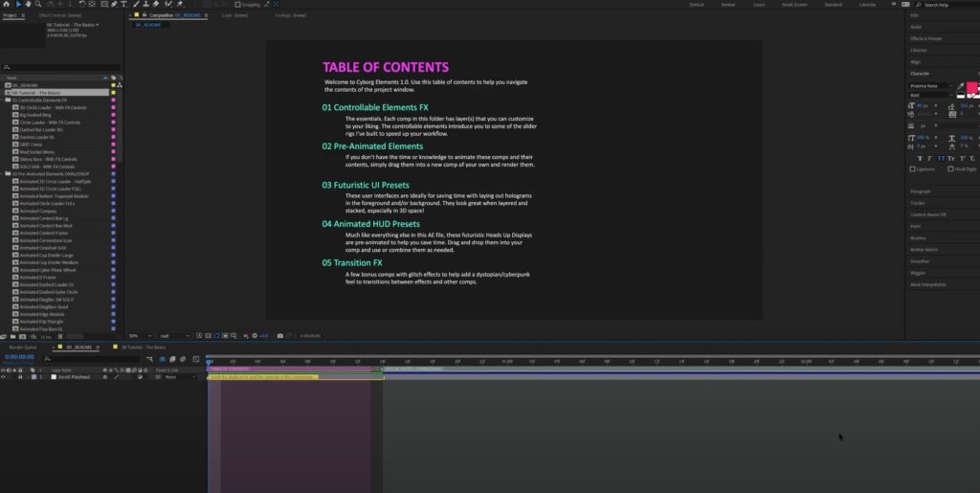Switch to the Small Screen workspace

(x=794, y=5)
